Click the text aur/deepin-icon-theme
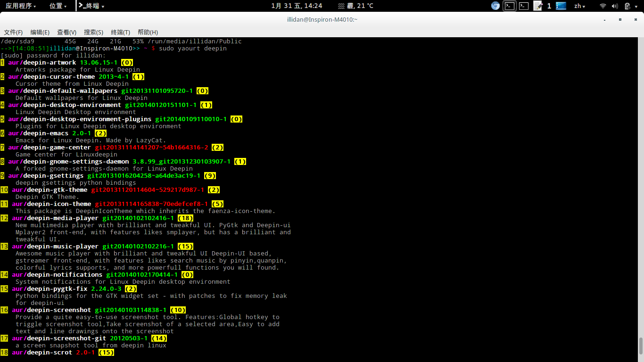 click(x=51, y=204)
